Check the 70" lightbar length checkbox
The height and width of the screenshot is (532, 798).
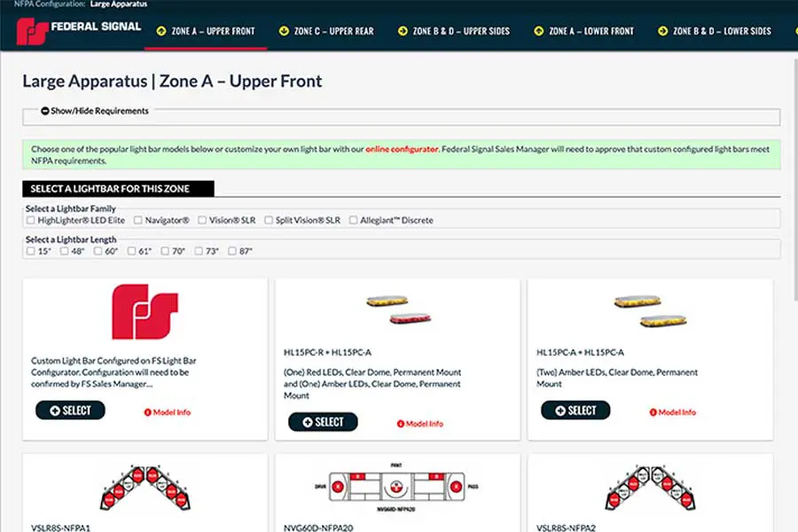pos(165,251)
